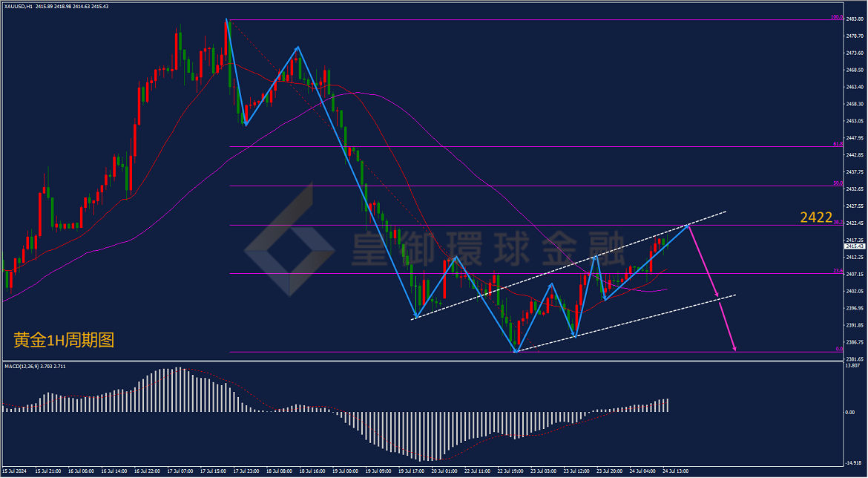Click the 100.0 Fibonacci level label
868x478 pixels.
coord(836,17)
